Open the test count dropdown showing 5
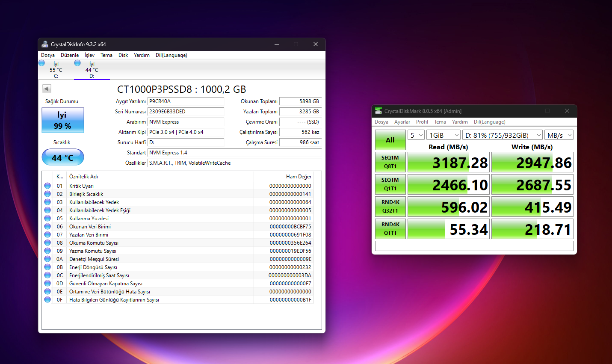This screenshot has height=364, width=612. point(416,135)
